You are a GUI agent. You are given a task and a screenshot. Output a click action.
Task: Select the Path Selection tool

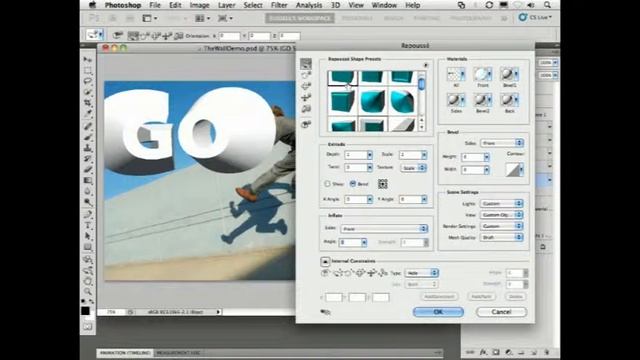88,236
